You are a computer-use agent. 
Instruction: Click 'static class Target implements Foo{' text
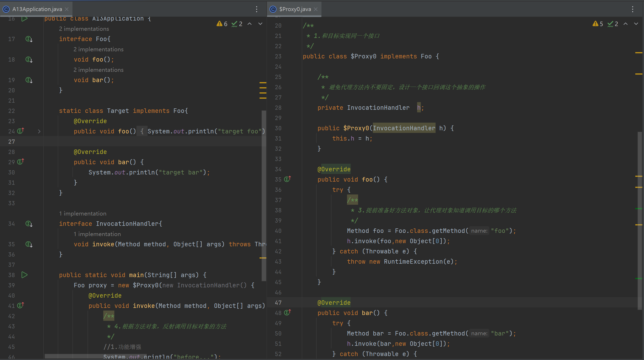click(x=123, y=111)
